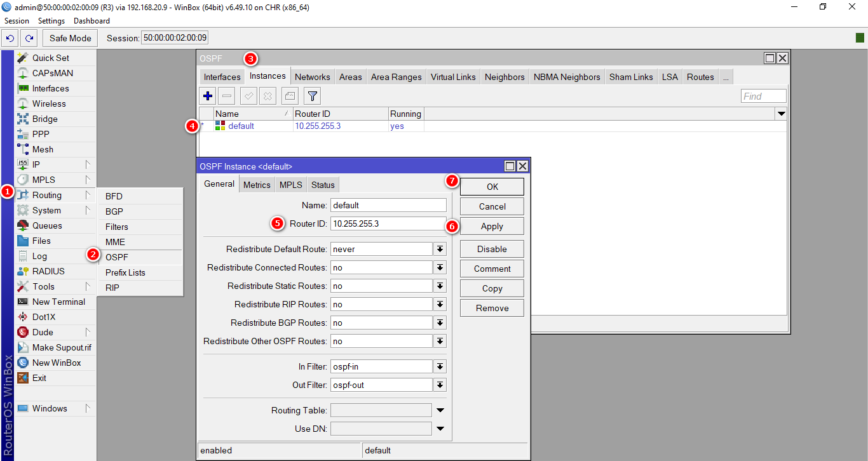
Task: Toggle the Safe Mode button
Action: [x=71, y=38]
